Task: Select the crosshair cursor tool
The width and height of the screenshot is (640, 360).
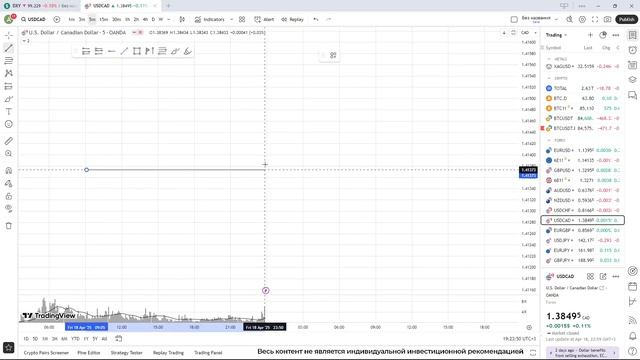Action: coord(9,36)
